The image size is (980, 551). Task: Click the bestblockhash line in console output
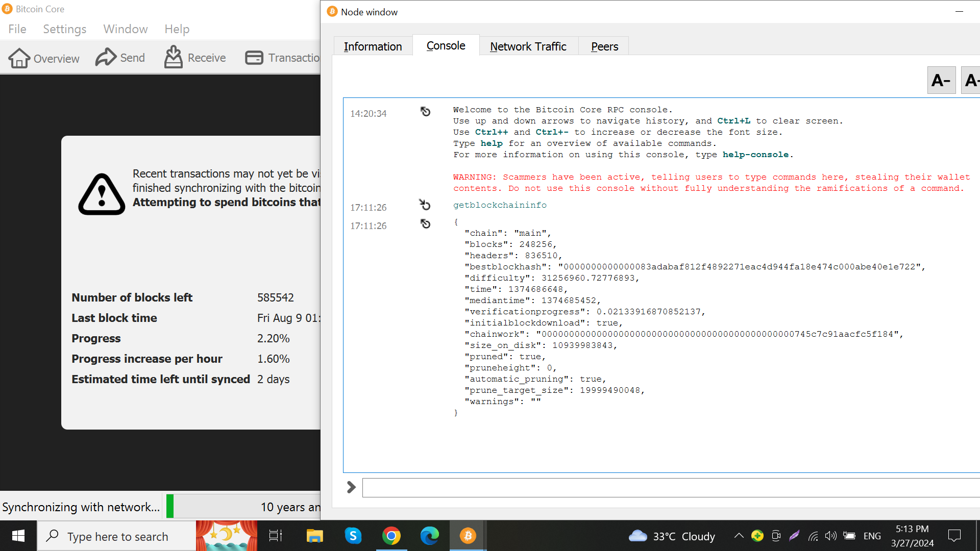[695, 267]
